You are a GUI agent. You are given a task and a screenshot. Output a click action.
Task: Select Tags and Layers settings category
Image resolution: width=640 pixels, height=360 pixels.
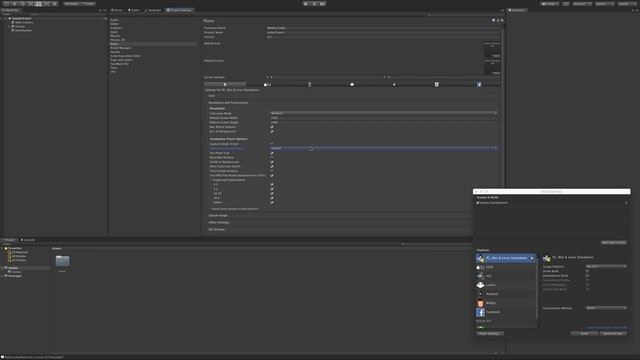pyautogui.click(x=121, y=60)
